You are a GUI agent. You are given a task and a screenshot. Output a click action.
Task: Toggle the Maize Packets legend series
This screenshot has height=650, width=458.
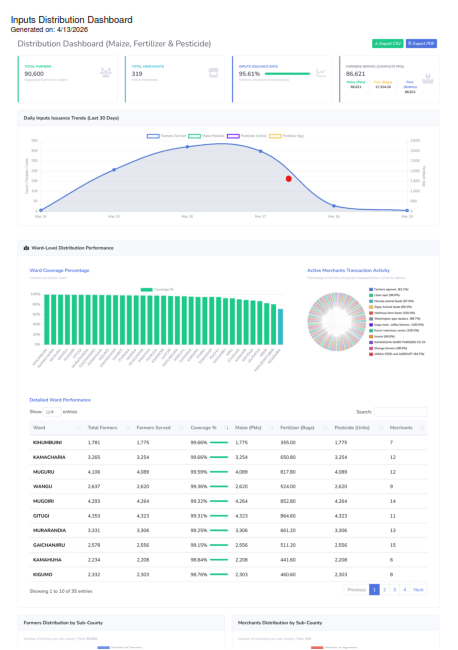pyautogui.click(x=206, y=136)
